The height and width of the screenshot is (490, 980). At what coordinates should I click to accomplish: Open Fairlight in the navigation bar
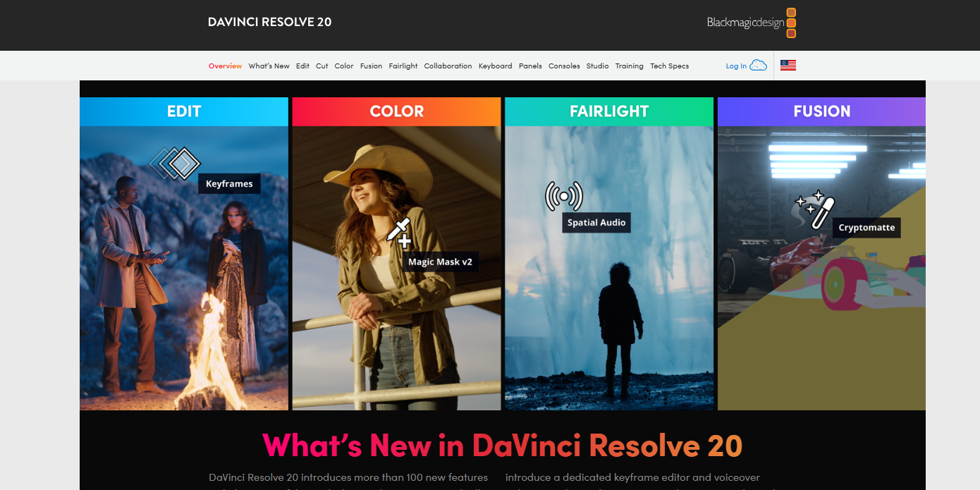click(x=403, y=66)
